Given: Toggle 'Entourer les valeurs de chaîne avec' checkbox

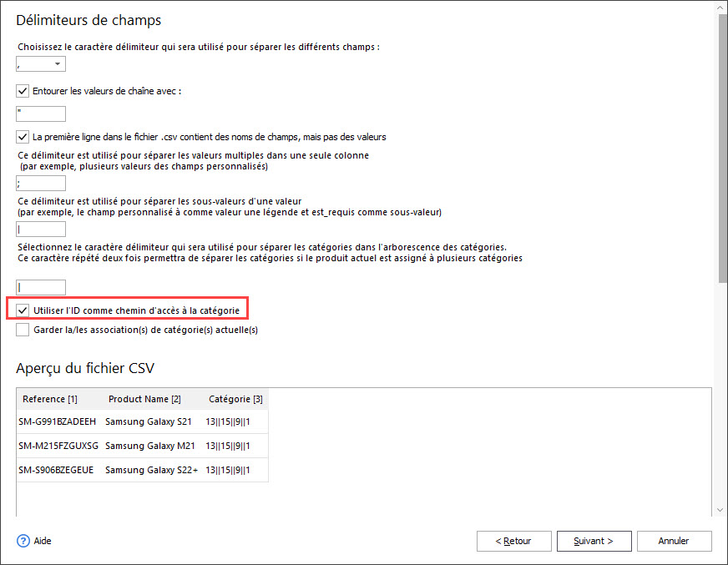Looking at the screenshot, I should [23, 91].
